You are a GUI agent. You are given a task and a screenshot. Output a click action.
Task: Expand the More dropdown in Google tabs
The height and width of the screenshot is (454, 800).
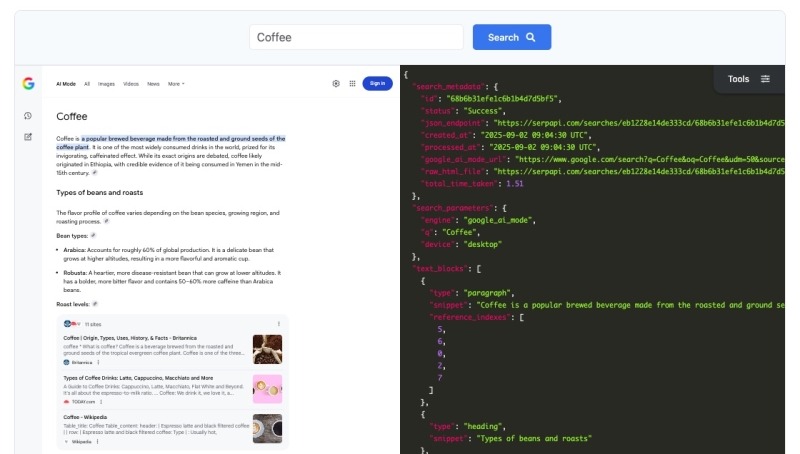(176, 84)
